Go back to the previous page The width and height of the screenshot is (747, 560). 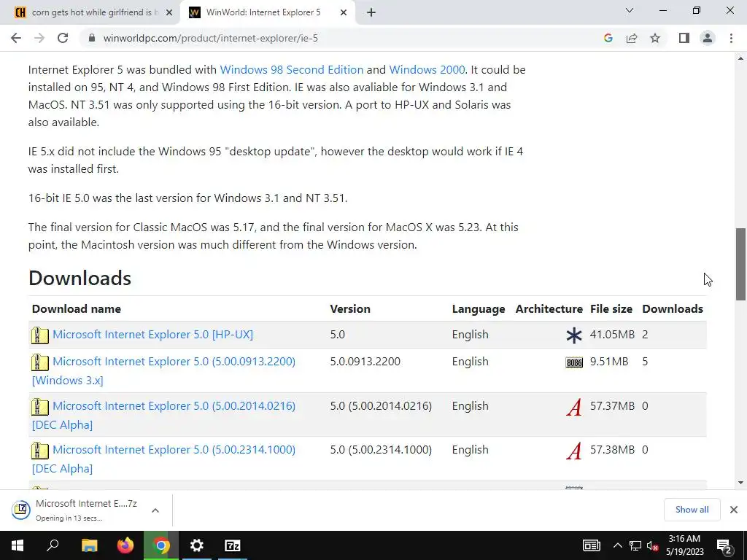[x=16, y=38]
